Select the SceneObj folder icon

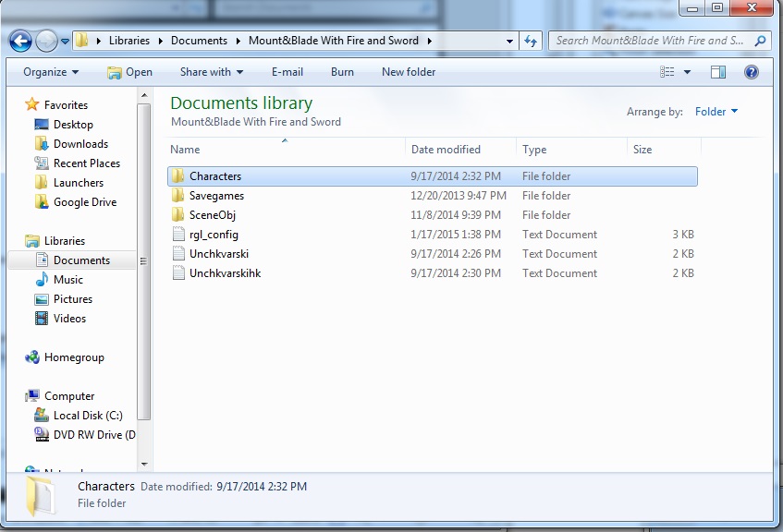tap(177, 214)
